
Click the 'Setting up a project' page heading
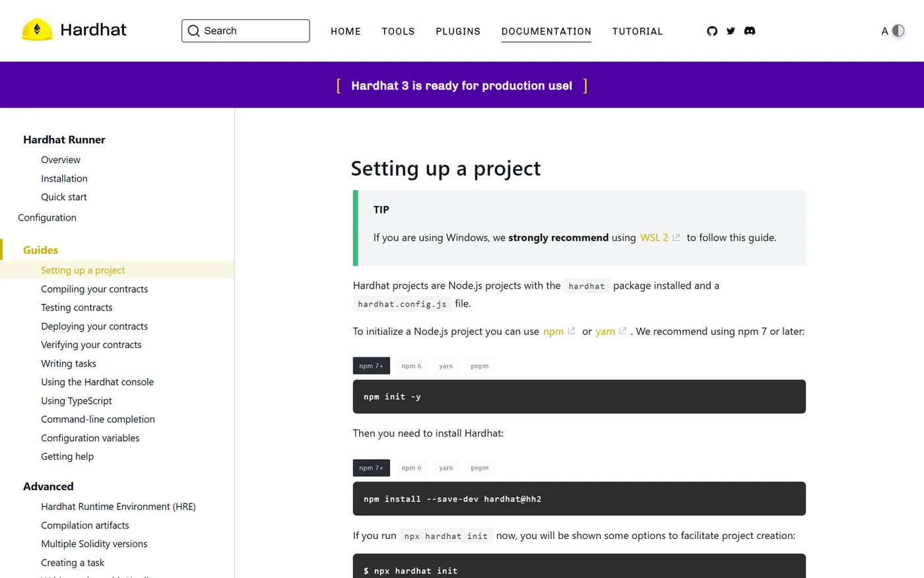(445, 168)
